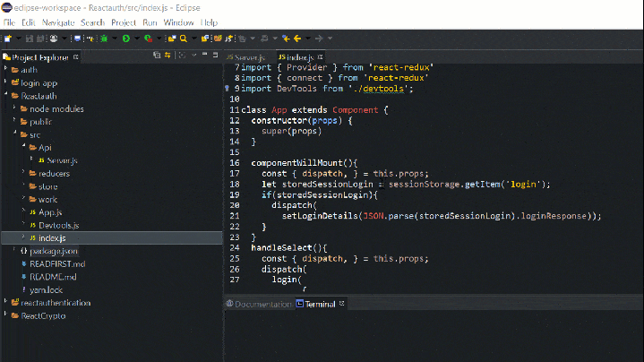The width and height of the screenshot is (644, 362).
Task: Switch to the Documentation tab
Action: (x=259, y=304)
